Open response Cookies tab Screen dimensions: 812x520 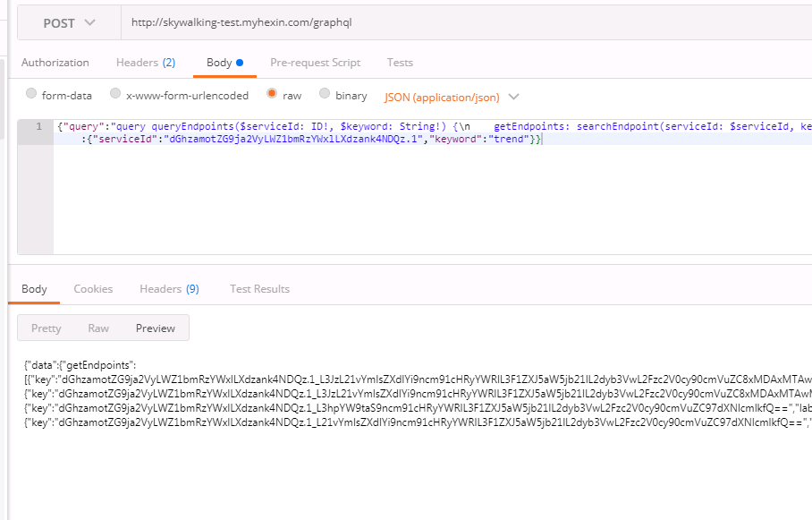coord(93,289)
